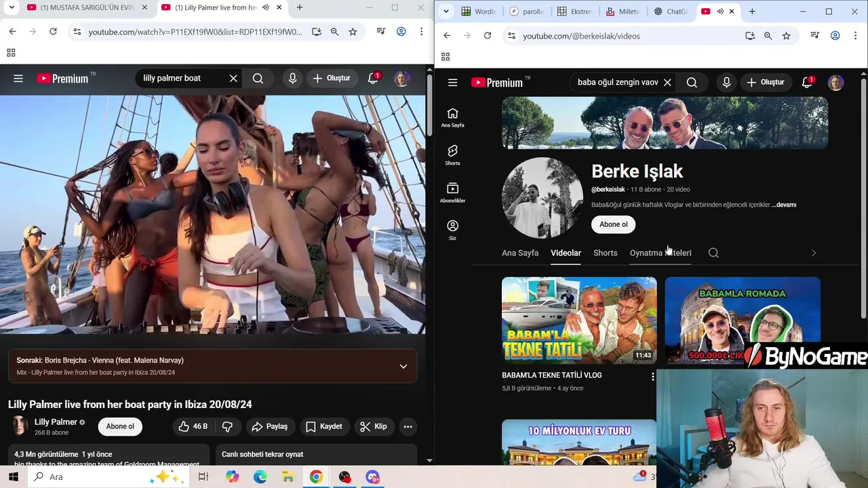This screenshot has height=488, width=868.
Task: Open channel Ana Sayfa tab
Action: [520, 253]
